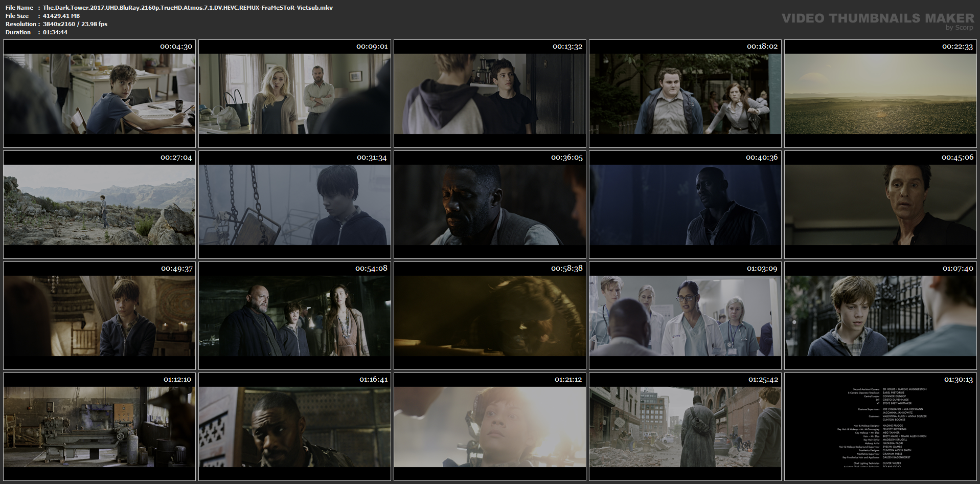Choose the thumbnail at 01:16:41
980x484 pixels.
tap(294, 427)
